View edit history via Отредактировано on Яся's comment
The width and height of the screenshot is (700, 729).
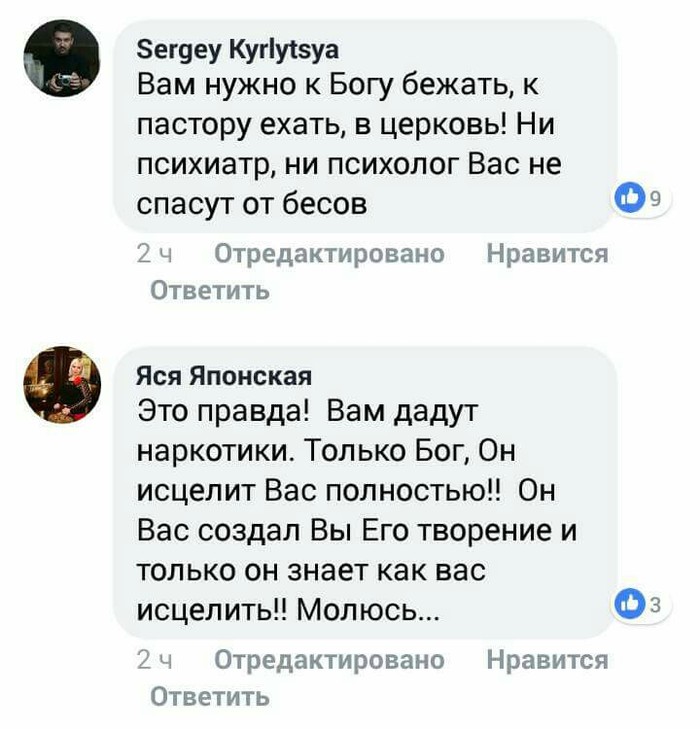tap(330, 660)
